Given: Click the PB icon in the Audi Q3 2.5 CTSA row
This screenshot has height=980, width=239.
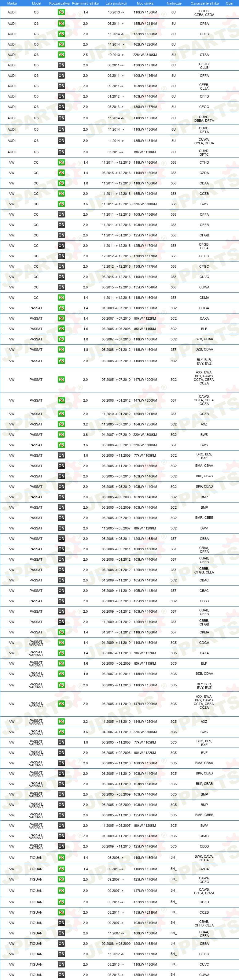Looking at the screenshot, I should click(x=61, y=55).
